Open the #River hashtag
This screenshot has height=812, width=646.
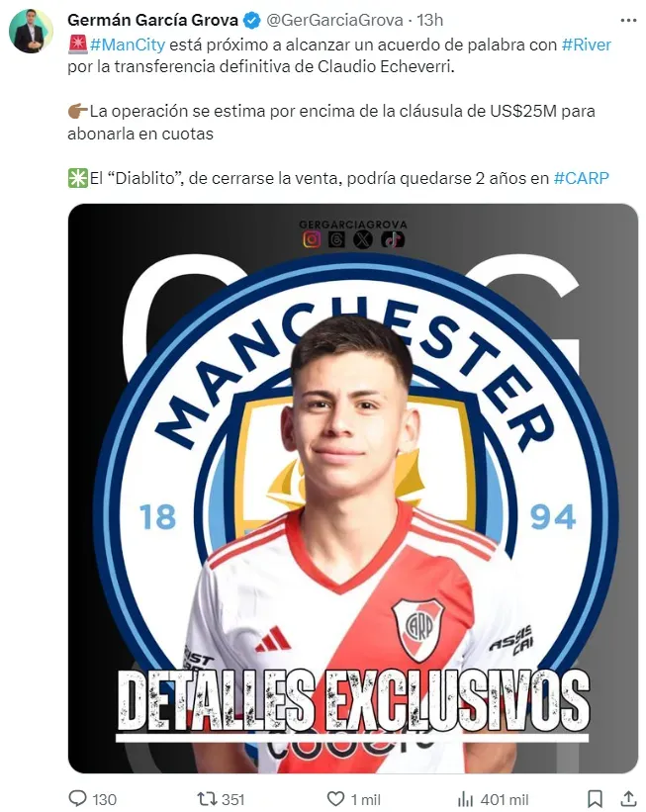tap(587, 45)
